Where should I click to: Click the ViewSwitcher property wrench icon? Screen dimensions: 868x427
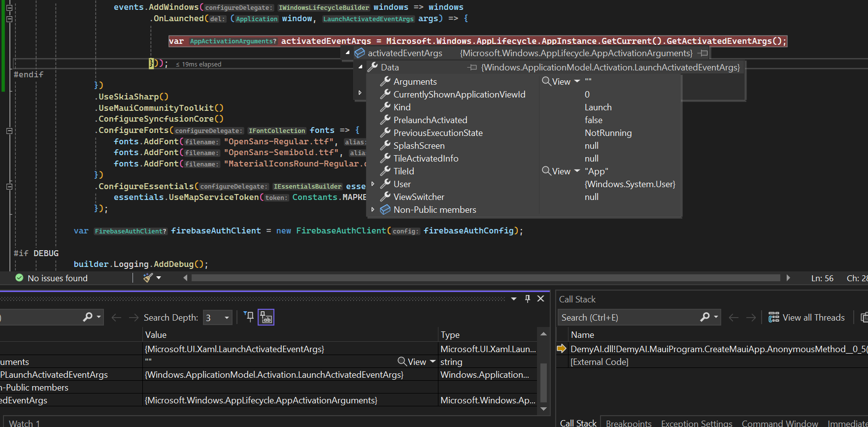385,197
